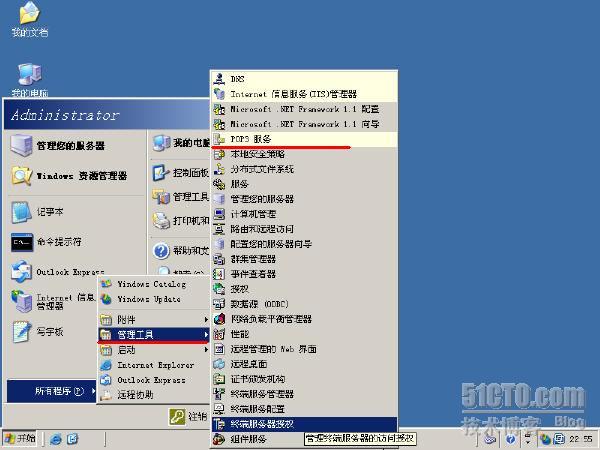Expand the 附件 submenu arrow
This screenshot has width=600, height=450.
[x=206, y=320]
